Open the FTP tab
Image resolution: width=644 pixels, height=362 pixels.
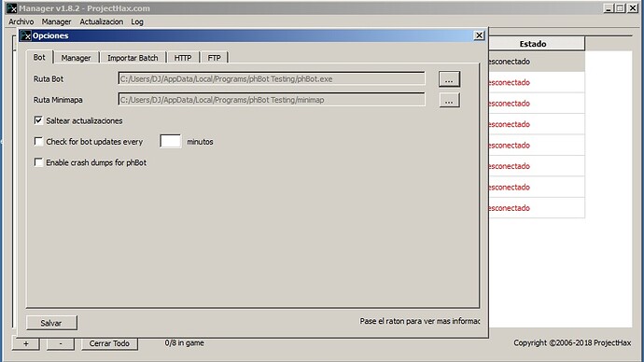214,58
